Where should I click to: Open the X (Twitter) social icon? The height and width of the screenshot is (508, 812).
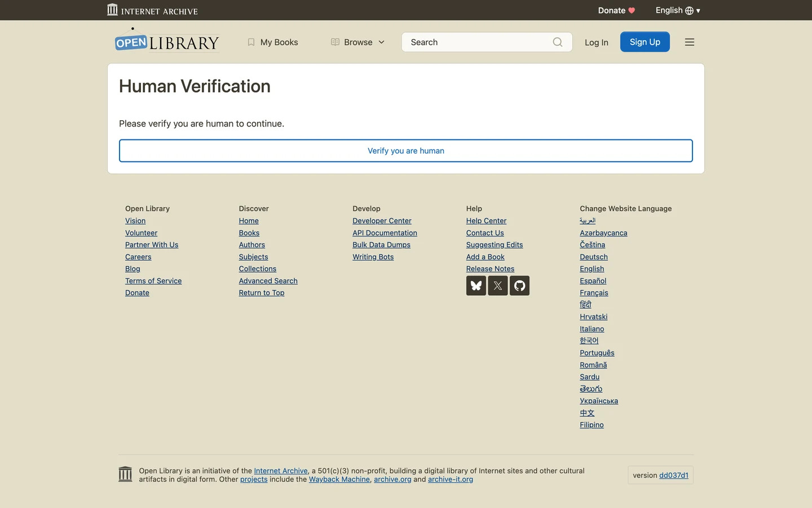pyautogui.click(x=498, y=286)
